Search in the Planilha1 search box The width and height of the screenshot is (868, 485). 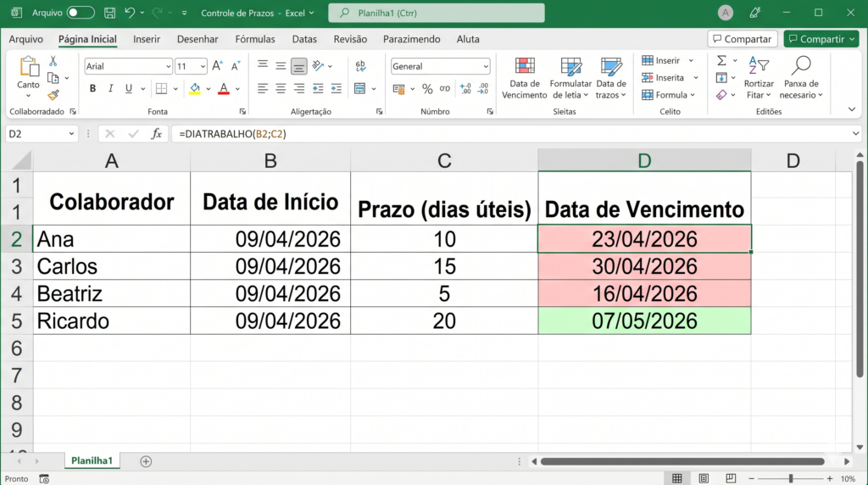point(437,13)
